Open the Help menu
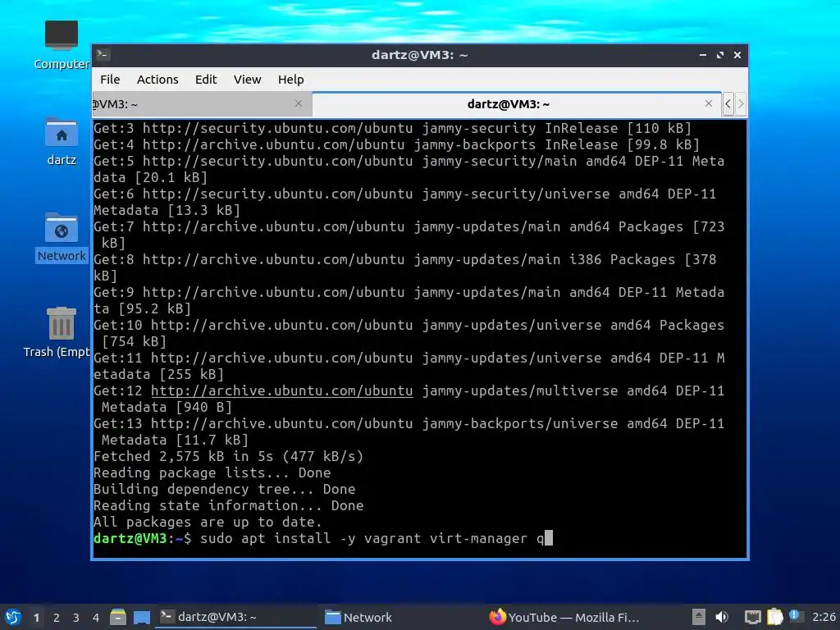840x630 pixels. tap(291, 80)
